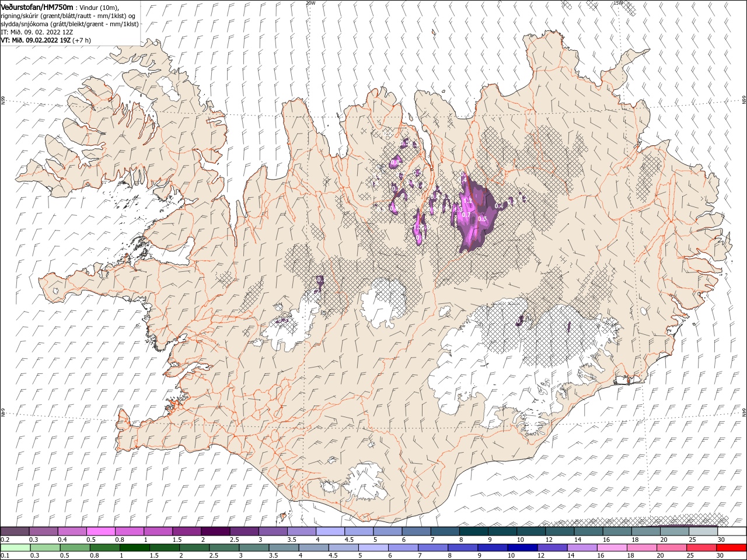Viewport: 747px width, 560px height.
Task: Pick lower scale pink swatch between 18 and 20
Action: click(641, 548)
